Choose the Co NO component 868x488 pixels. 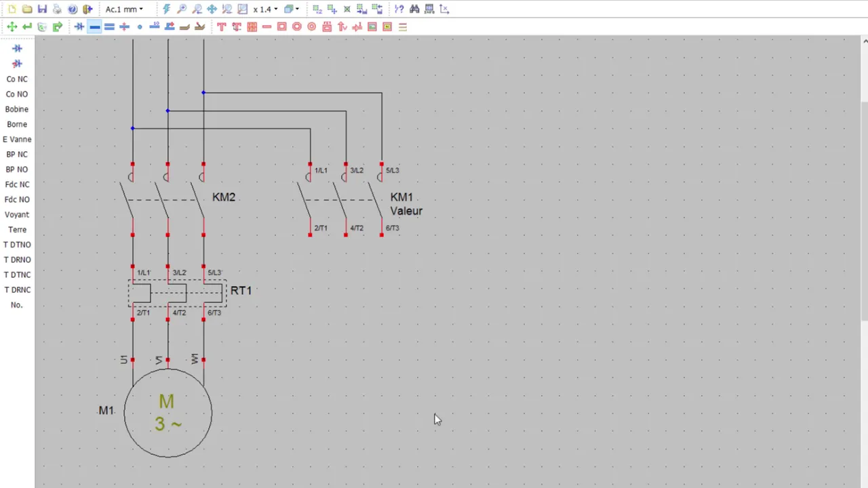17,94
